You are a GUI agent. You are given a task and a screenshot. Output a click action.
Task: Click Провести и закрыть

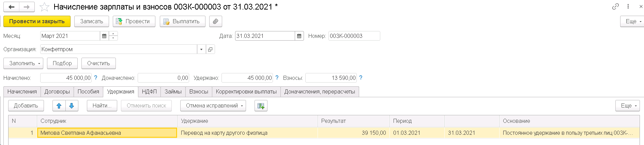[37, 21]
